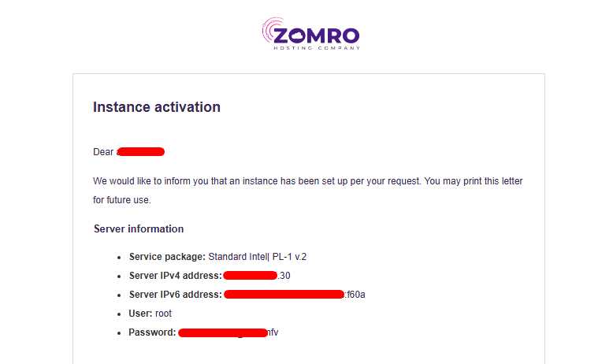Click the Service package label

click(x=167, y=257)
